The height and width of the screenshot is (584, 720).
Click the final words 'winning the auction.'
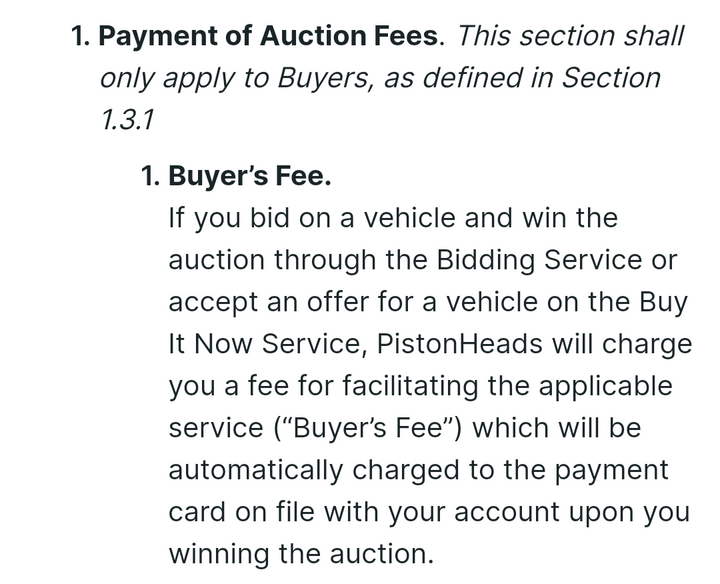pos(301,554)
